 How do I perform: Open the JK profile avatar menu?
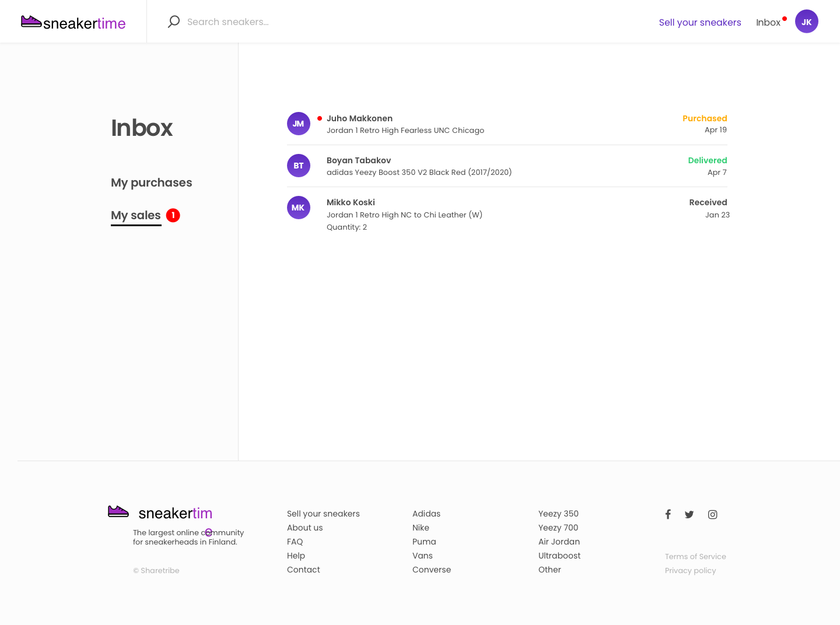coord(807,21)
